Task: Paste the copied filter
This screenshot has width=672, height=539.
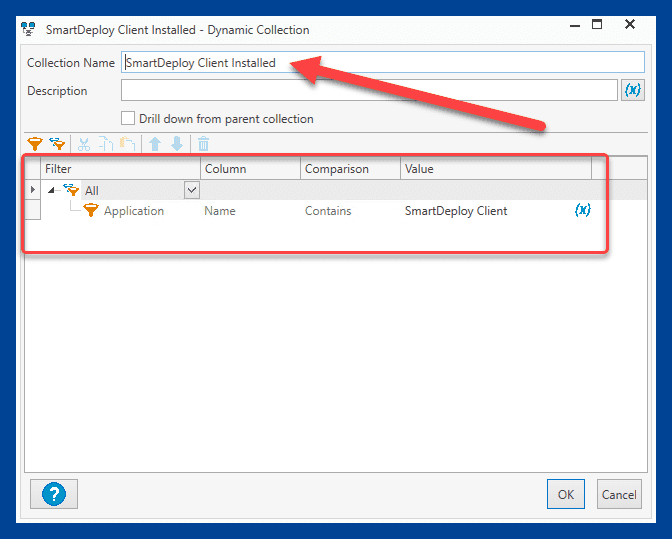Action: (128, 144)
